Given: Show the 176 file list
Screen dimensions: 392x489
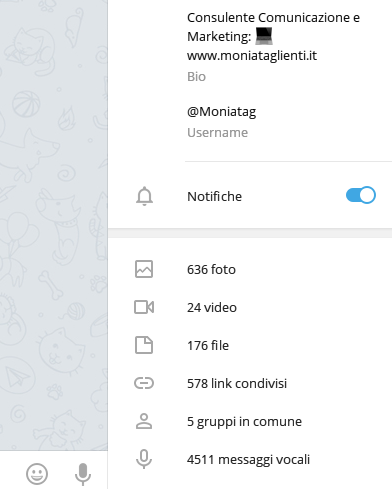Looking at the screenshot, I should click(250, 345).
